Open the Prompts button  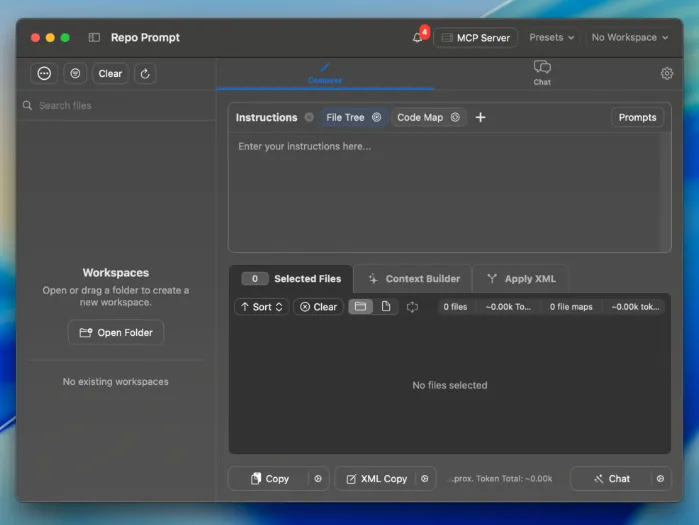coord(637,118)
